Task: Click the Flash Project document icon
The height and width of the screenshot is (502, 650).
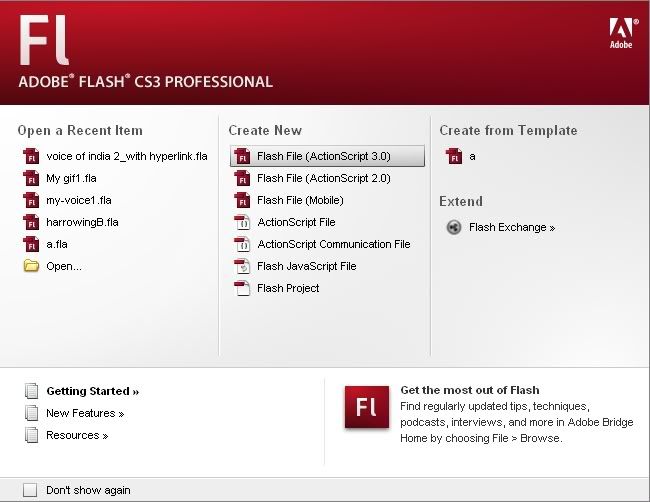Action: [x=242, y=288]
